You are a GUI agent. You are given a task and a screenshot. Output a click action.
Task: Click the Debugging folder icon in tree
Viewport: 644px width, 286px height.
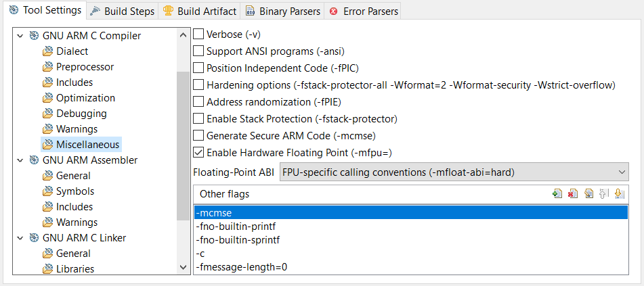(x=47, y=114)
